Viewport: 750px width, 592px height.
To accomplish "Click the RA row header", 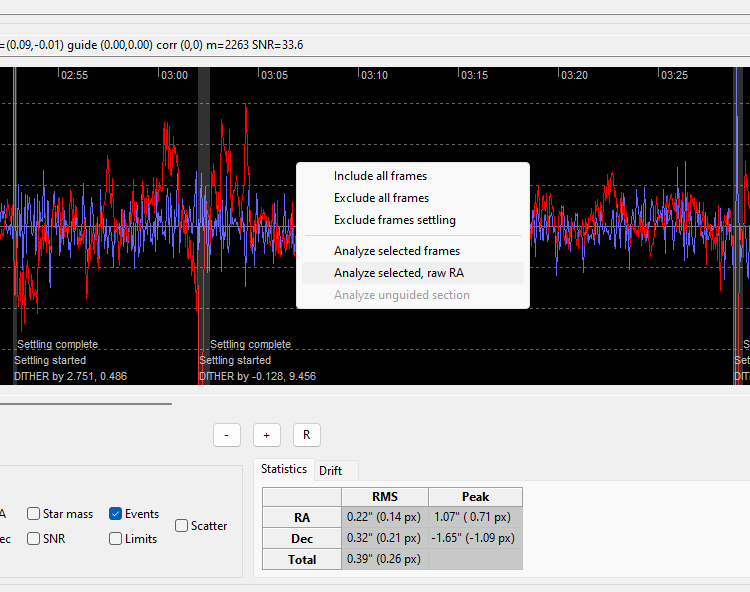I will pos(302,517).
